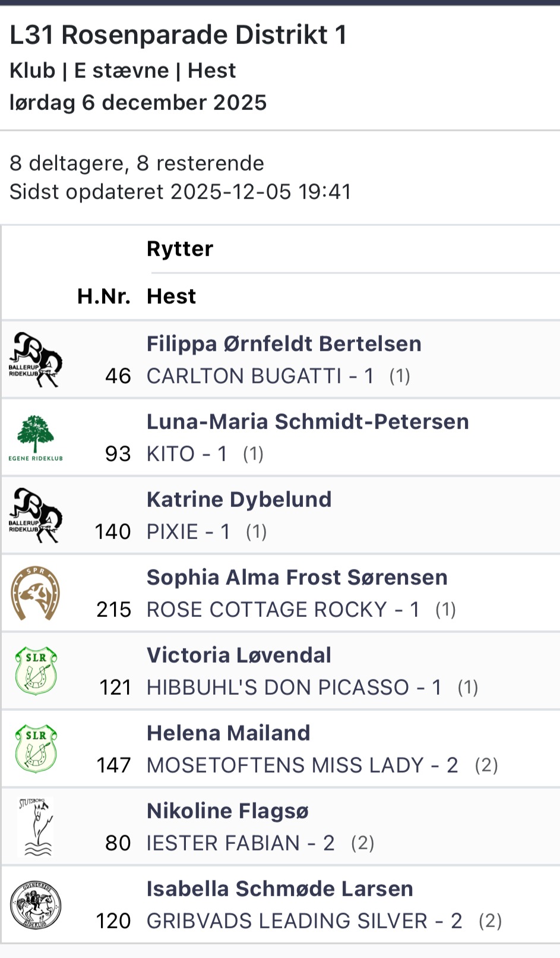Tap the Ballerup Rideklub logo beside Filippa Ørnfeldt Bertelsen
Viewport: 560px width, 958px height.
[x=36, y=360]
